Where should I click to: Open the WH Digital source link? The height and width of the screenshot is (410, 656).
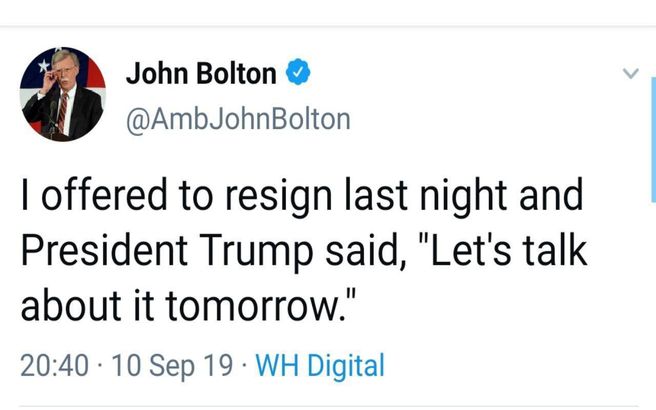click(x=320, y=366)
